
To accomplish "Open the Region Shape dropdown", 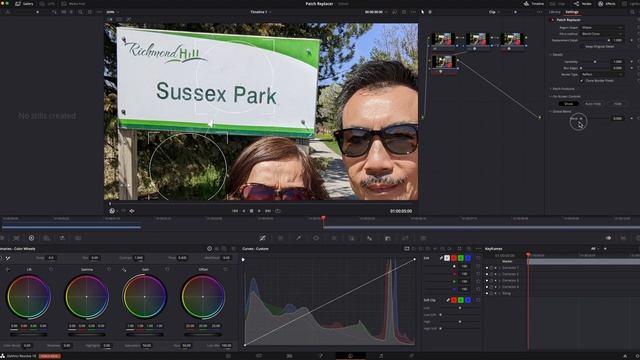I will pyautogui.click(x=602, y=27).
